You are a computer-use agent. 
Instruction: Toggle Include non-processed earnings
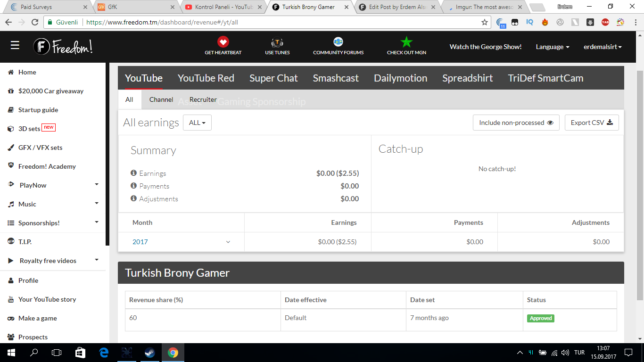click(516, 123)
